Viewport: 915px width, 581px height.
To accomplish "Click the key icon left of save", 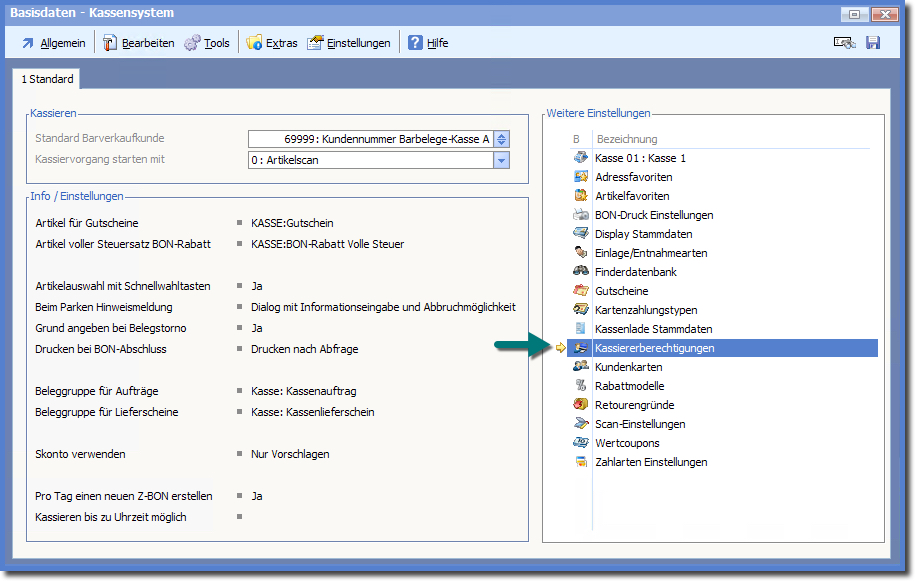I will coord(844,43).
